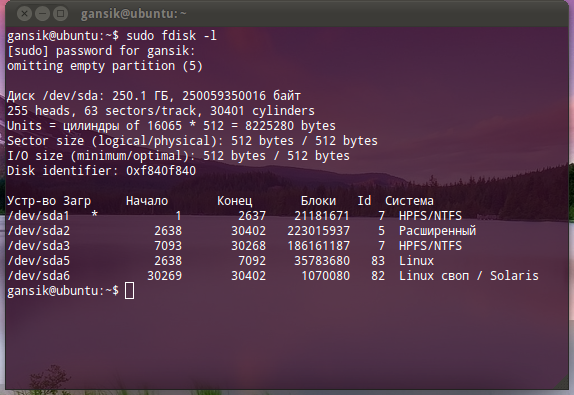Click /dev/sda1 blocks value 21181671
Image resolution: width=574 pixels, height=395 pixels.
322,216
